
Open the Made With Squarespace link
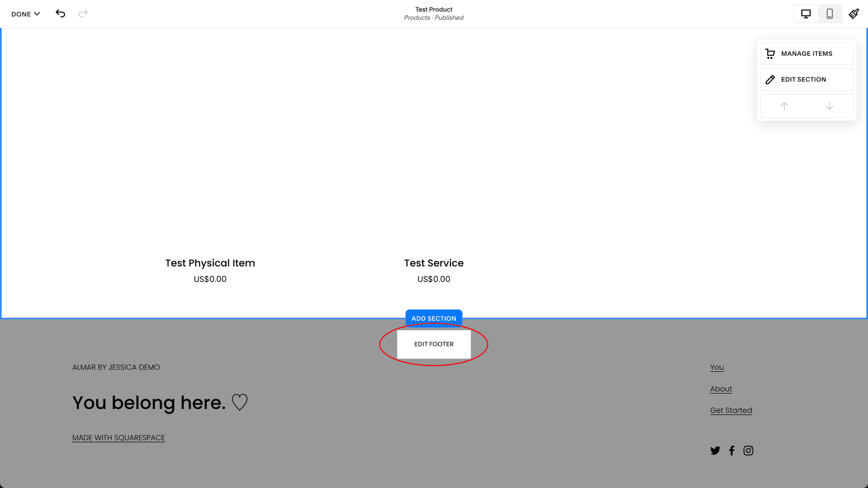pos(118,438)
